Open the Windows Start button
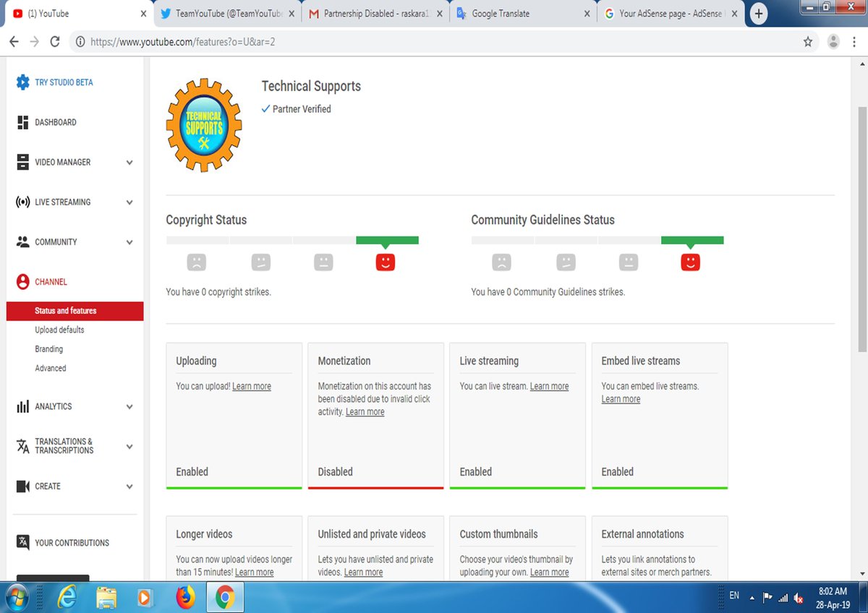 [17, 597]
